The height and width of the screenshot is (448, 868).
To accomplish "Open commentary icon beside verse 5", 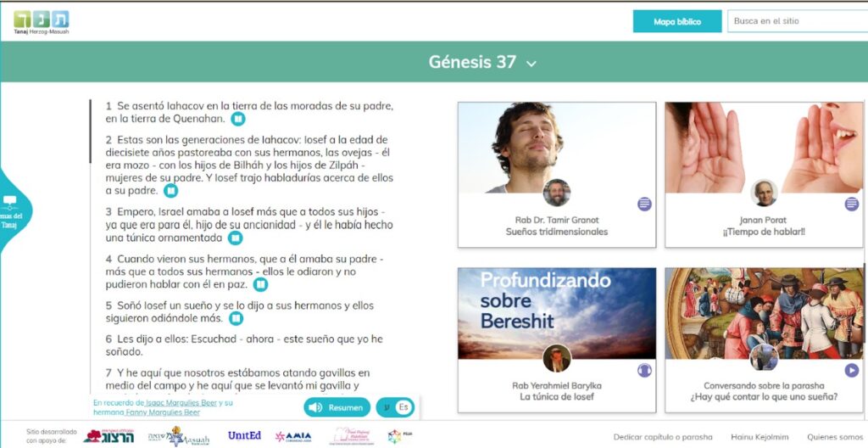I will [x=236, y=318].
